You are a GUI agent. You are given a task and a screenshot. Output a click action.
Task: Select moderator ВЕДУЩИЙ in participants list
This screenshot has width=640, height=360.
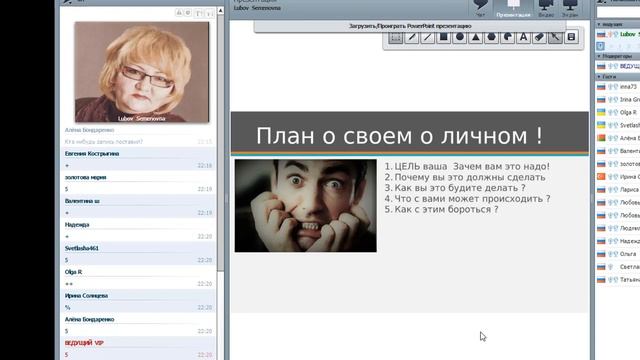coord(618,66)
